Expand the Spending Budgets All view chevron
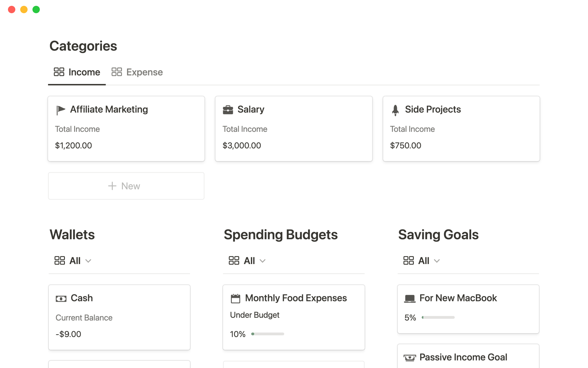588x368 pixels. click(262, 261)
